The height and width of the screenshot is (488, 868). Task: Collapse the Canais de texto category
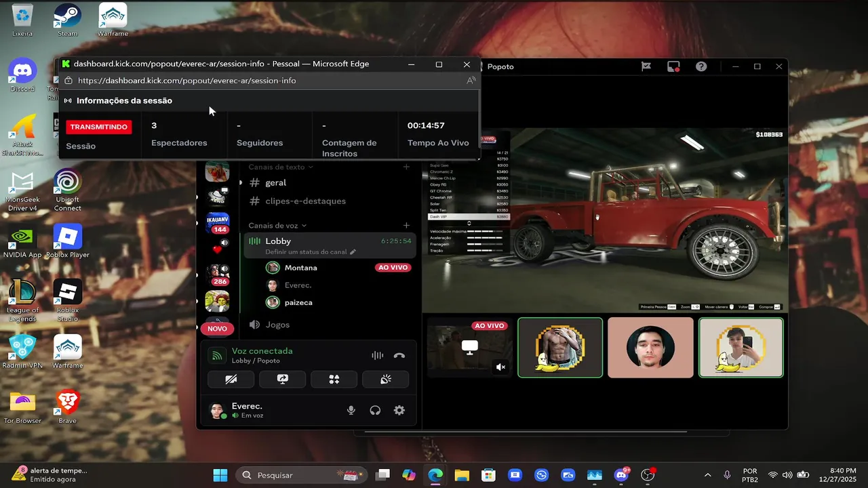[281, 167]
